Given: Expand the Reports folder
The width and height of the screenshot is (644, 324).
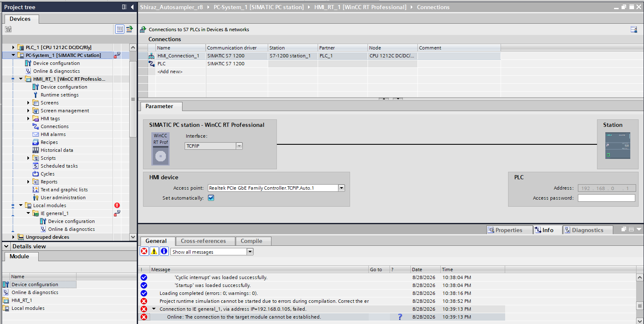Looking at the screenshot, I should point(28,182).
